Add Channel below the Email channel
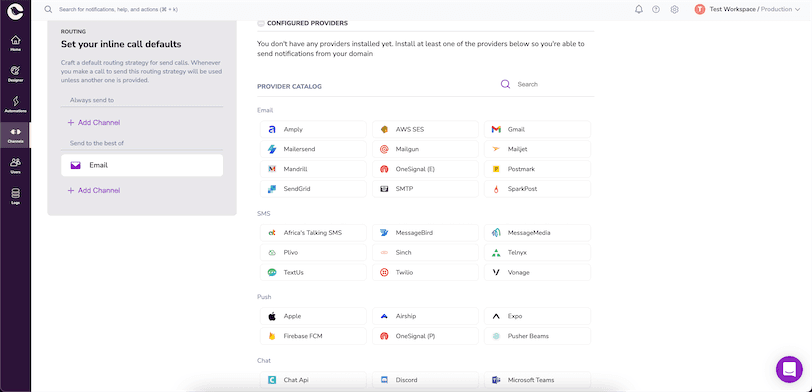The image size is (812, 392). point(94,191)
